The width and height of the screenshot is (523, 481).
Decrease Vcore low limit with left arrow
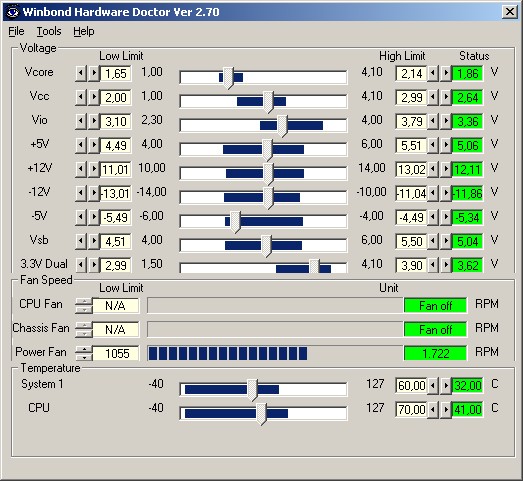coord(81,73)
